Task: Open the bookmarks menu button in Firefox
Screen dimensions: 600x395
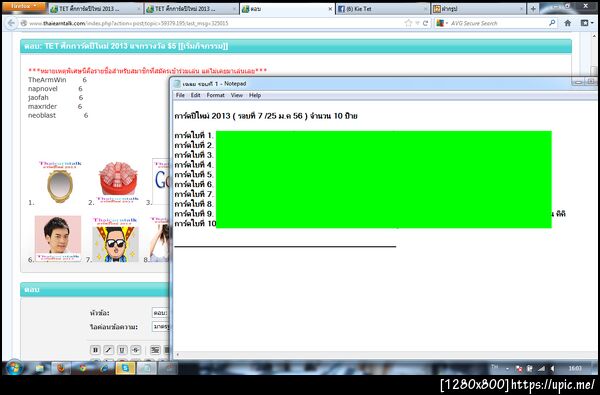Action: 587,23
